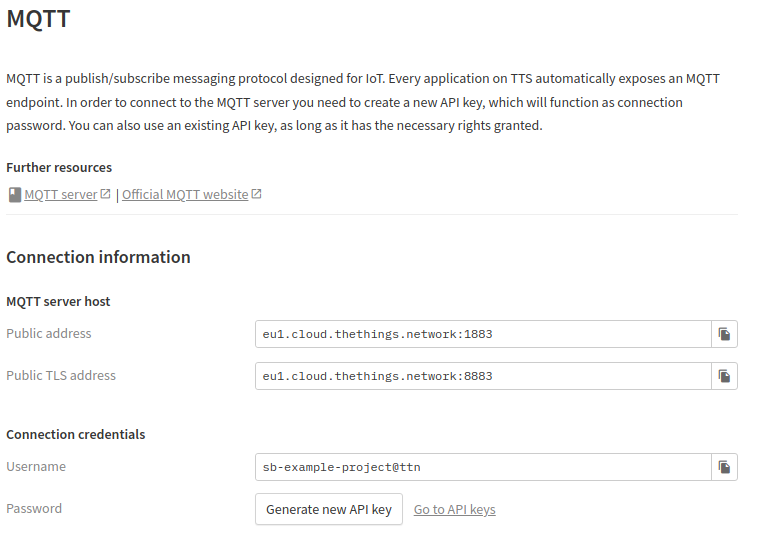Image resolution: width=761 pixels, height=550 pixels.
Task: Copy the username sb-example-project@ttn
Action: tap(724, 467)
